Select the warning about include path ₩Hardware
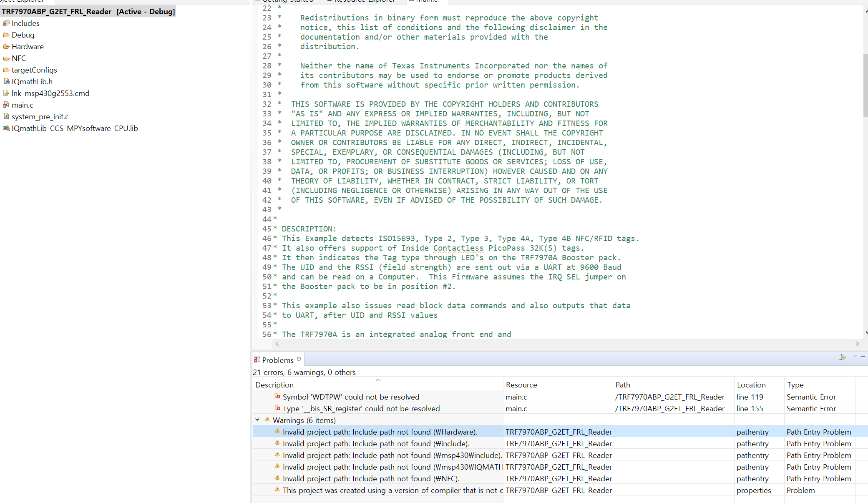868x503 pixels. [380, 432]
